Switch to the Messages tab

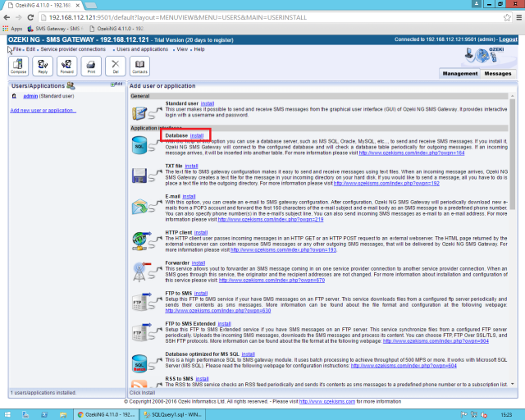[x=498, y=73]
